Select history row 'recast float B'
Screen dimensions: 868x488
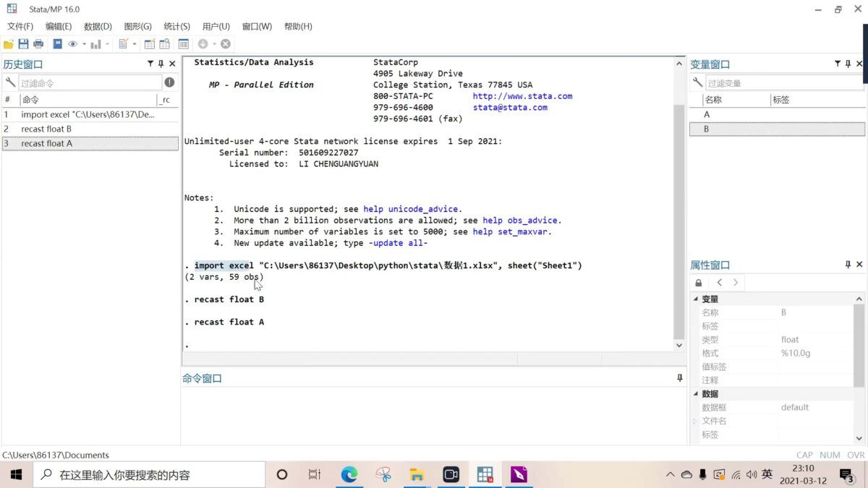[90, 129]
